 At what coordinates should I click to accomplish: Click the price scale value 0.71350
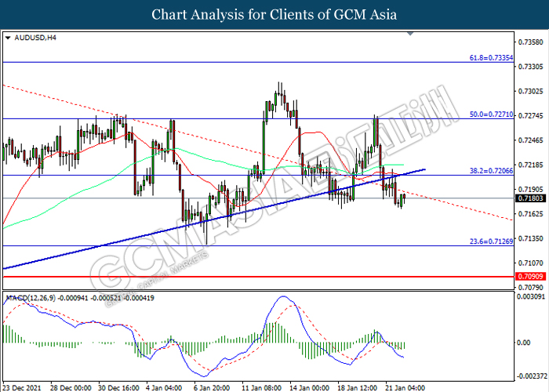pos(530,238)
